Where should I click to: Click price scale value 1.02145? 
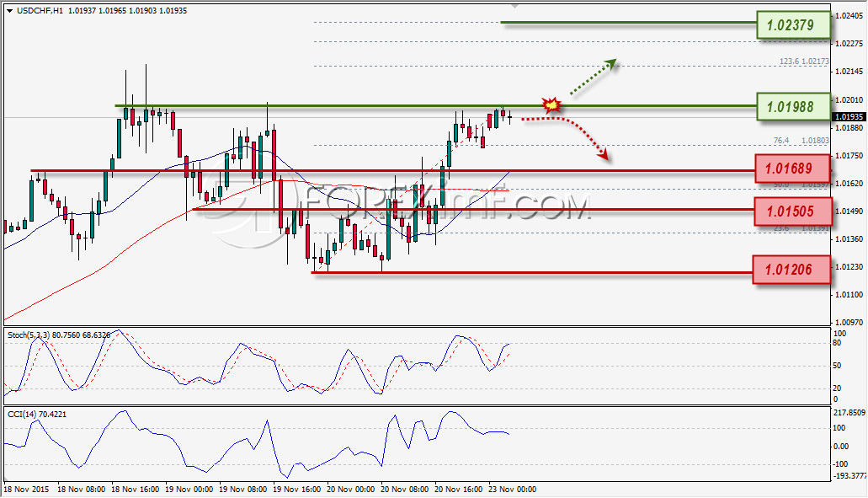click(849, 72)
